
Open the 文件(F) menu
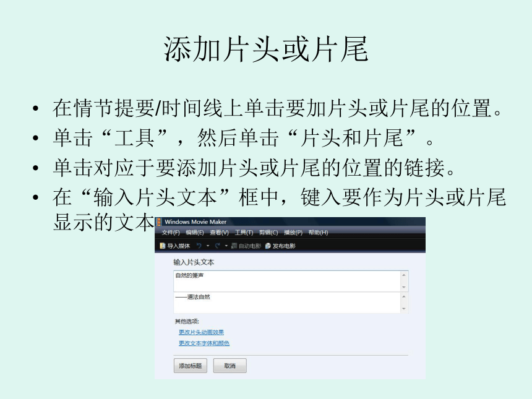pyautogui.click(x=171, y=233)
